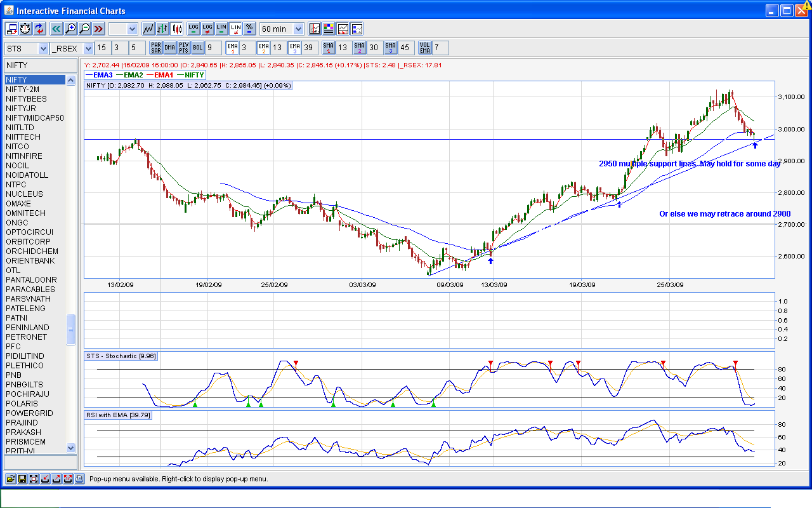This screenshot has height=508, width=812.
Task: Click the save floppy disk icon
Action: [x=22, y=479]
